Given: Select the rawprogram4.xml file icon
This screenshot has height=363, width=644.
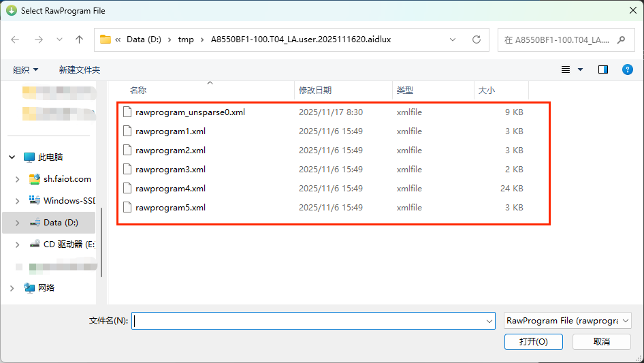Looking at the screenshot, I should tap(127, 189).
